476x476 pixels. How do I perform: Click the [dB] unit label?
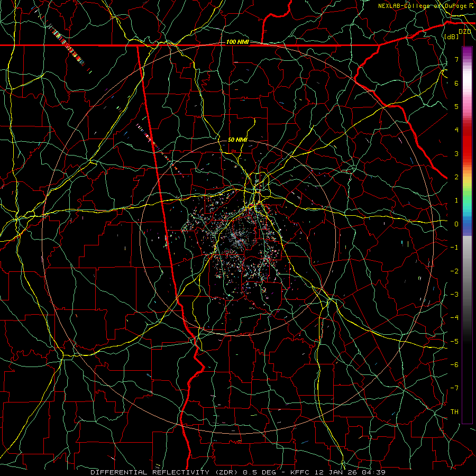(451, 36)
